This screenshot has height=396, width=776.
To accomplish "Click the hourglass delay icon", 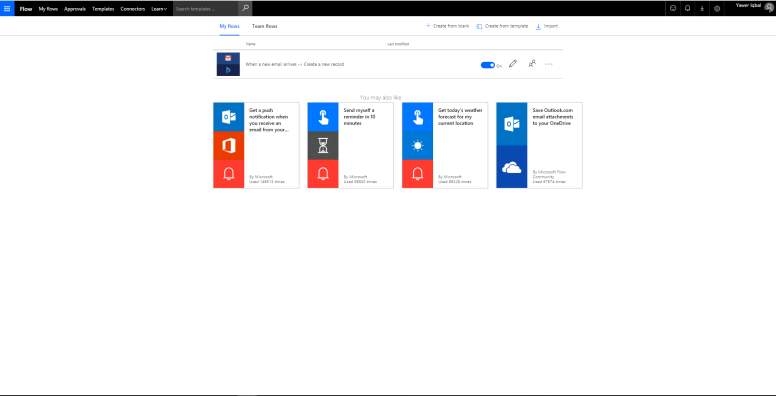I will 323,146.
